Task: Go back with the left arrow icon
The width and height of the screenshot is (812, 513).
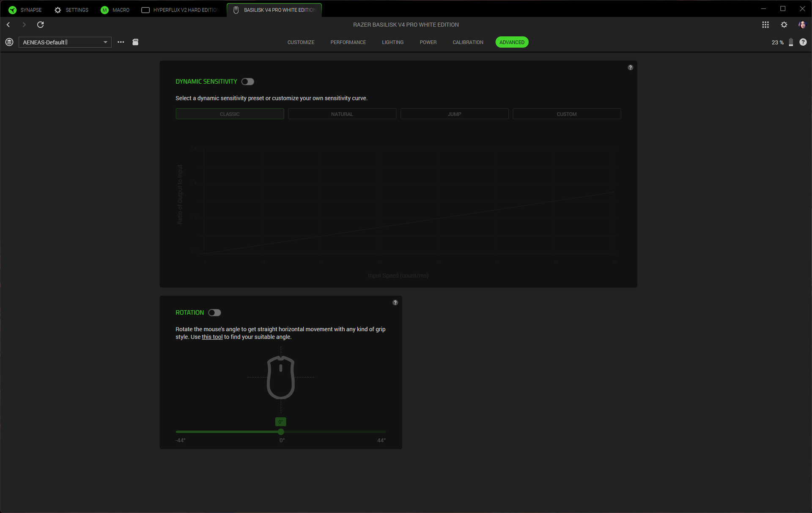Action: point(8,25)
